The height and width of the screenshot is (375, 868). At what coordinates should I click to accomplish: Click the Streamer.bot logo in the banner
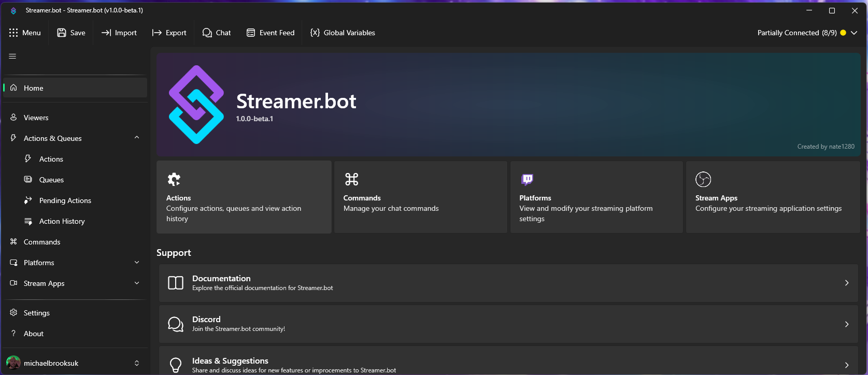click(196, 105)
